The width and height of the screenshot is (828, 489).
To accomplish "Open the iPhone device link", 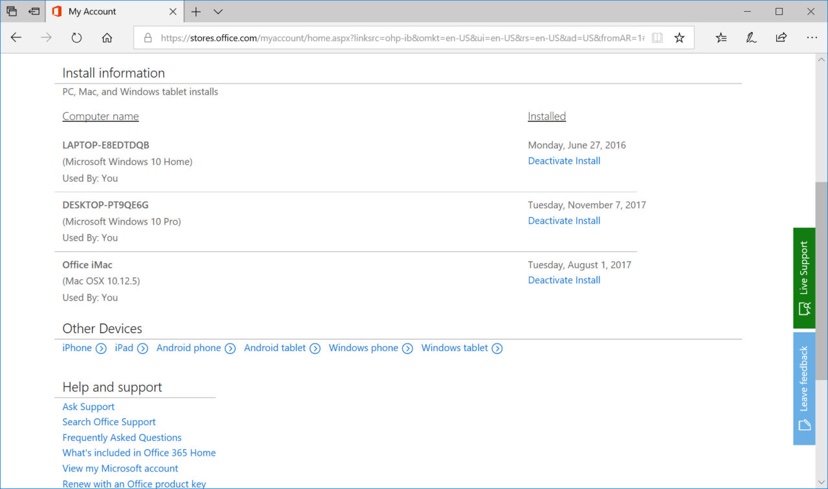I will 77,348.
